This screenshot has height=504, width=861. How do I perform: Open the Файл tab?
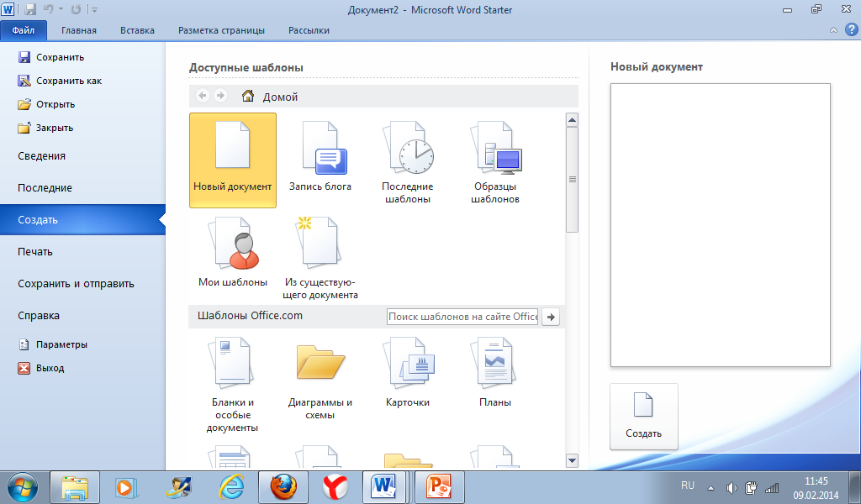24,30
